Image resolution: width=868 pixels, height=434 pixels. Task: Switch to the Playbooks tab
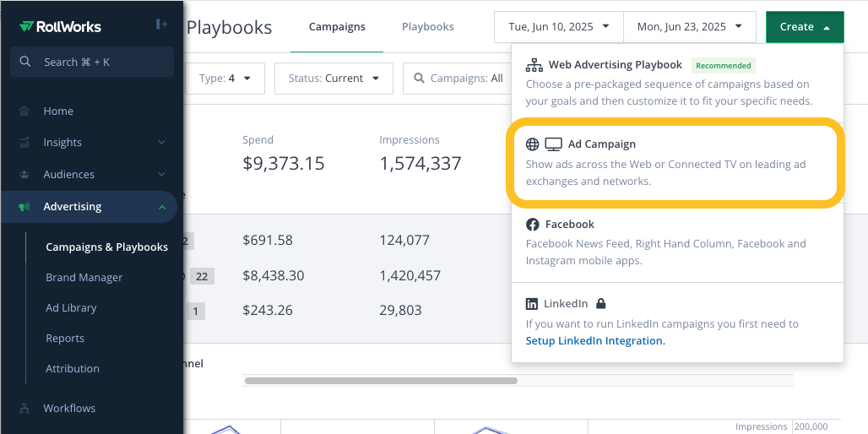(428, 26)
